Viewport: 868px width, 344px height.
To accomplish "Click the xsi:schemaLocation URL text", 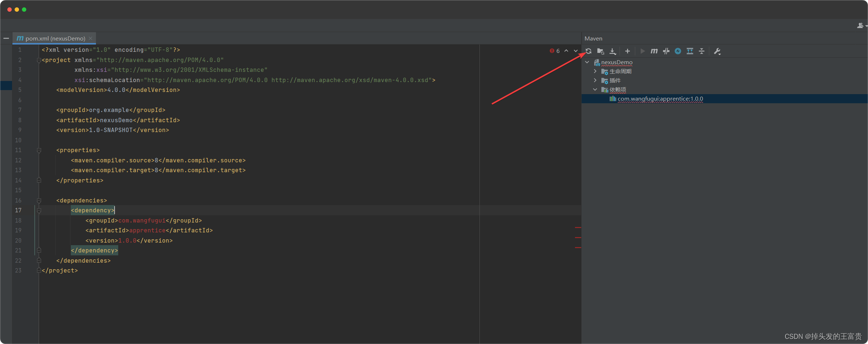I will [288, 80].
